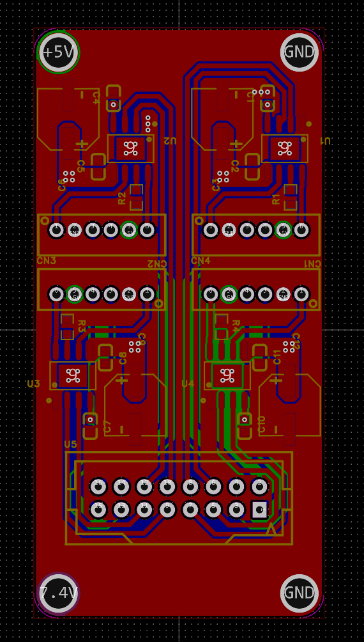364x642 pixels.
Task: Click the GND pad of connector CN4
Action: pyautogui.click(x=229, y=230)
